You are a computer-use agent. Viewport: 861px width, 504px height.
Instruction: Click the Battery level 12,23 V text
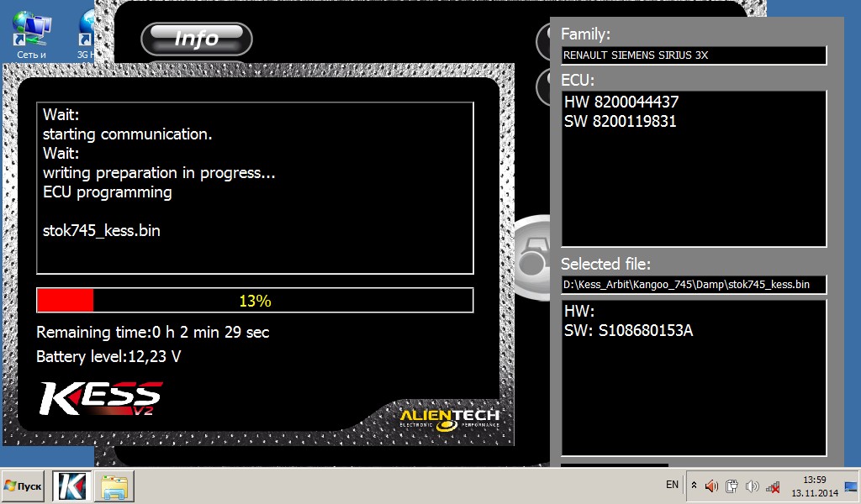coord(108,357)
